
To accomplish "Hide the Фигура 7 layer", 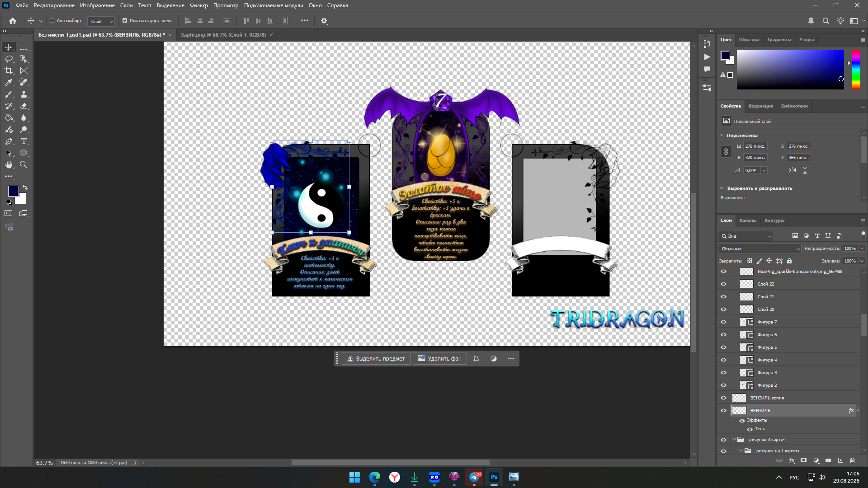I will click(723, 322).
